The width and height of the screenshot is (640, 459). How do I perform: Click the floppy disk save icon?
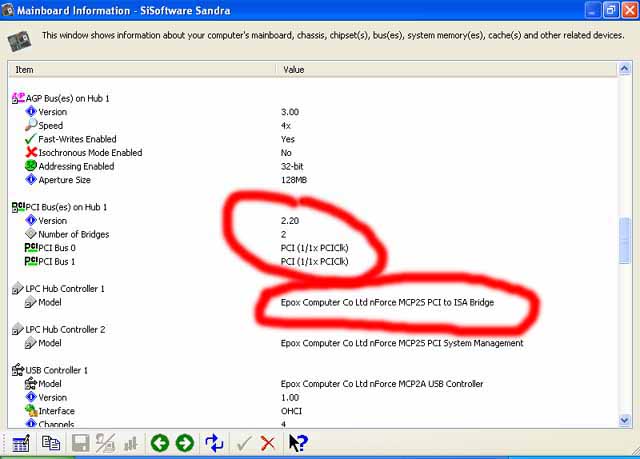click(x=80, y=443)
